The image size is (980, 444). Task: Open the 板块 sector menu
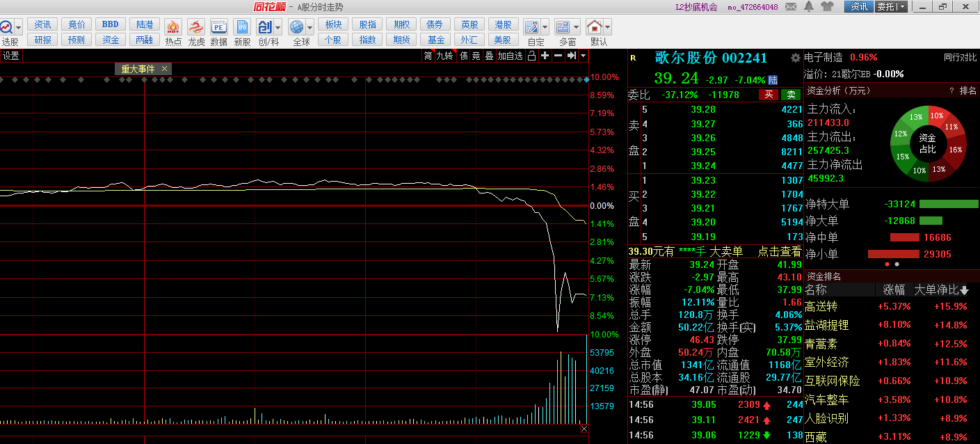(333, 24)
